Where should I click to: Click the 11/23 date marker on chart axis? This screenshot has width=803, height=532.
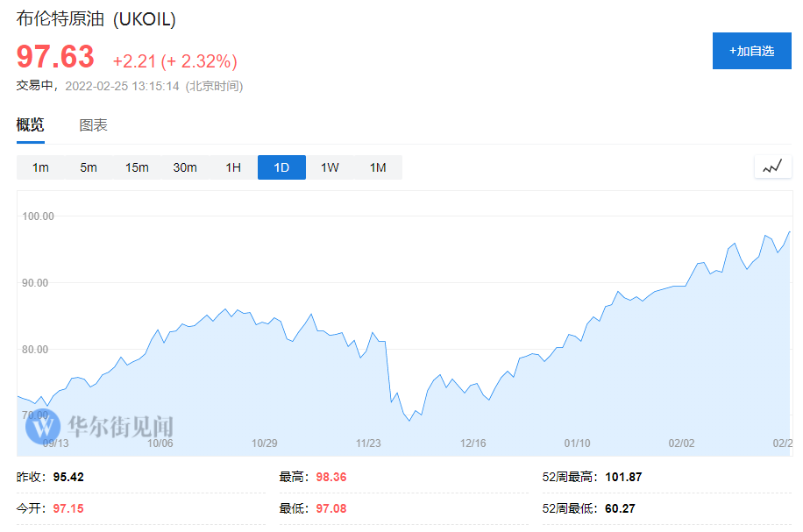368,443
